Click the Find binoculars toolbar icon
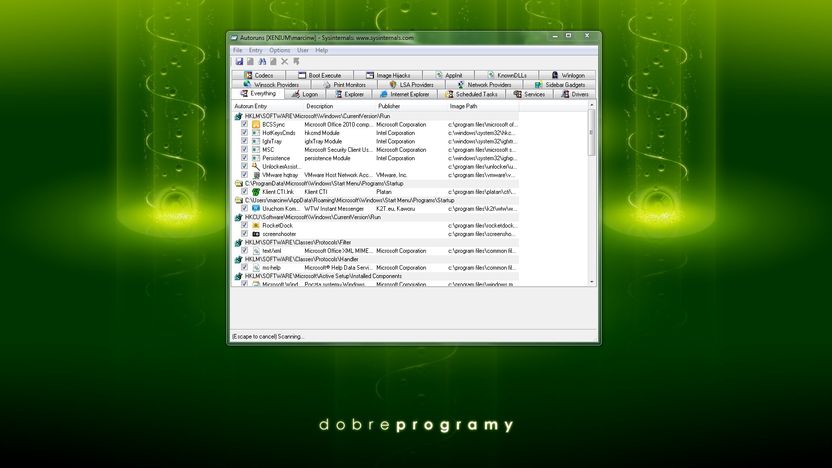The width and height of the screenshot is (832, 468). click(x=262, y=62)
